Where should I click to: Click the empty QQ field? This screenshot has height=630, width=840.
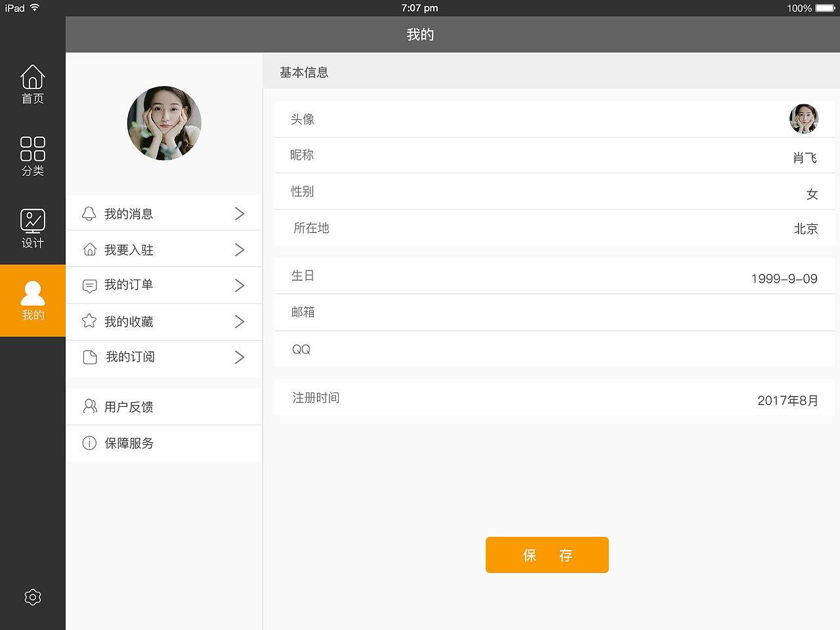pyautogui.click(x=555, y=349)
